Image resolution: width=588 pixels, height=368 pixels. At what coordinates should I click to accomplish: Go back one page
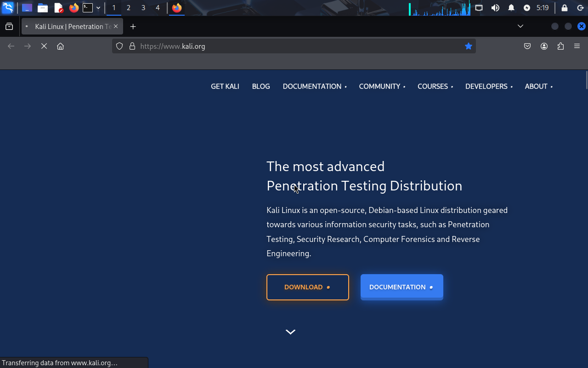pyautogui.click(x=11, y=46)
